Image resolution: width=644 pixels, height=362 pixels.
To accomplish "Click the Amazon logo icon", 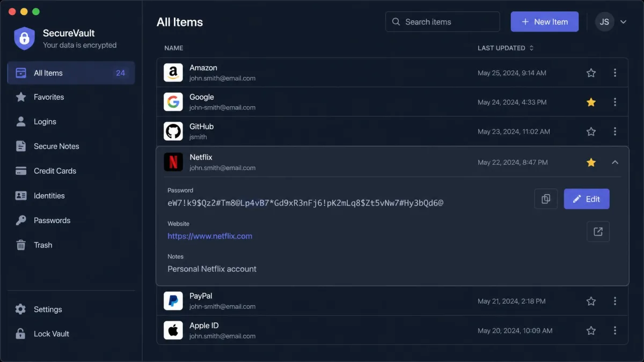I will [173, 72].
